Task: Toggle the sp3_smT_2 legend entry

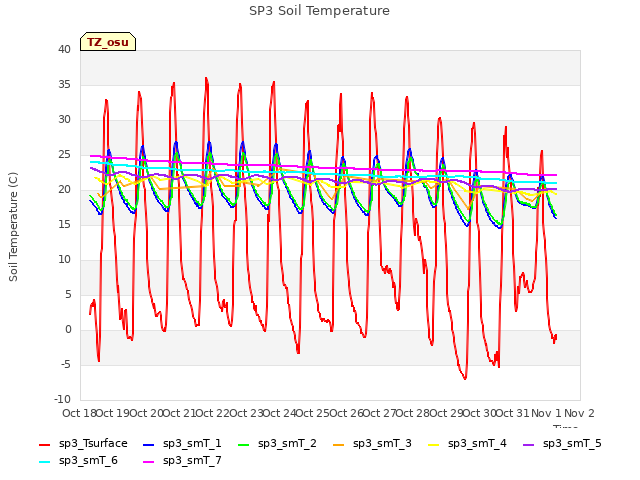Action: (x=277, y=444)
